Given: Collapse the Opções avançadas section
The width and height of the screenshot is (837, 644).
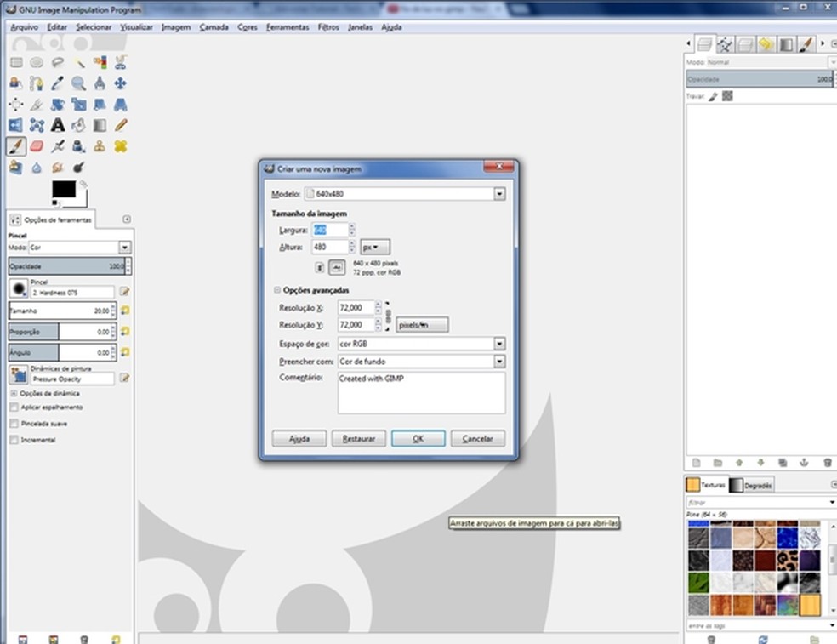Looking at the screenshot, I should tap(277, 290).
